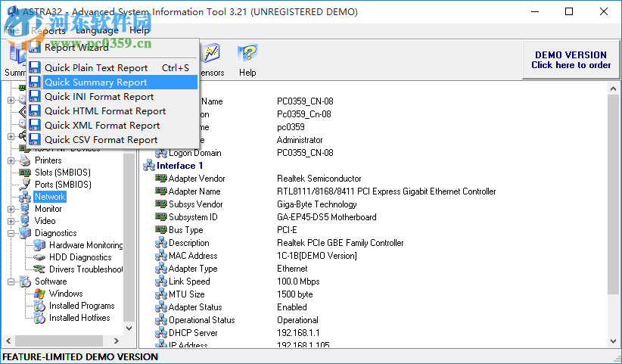Open Hardware Monitoring tree item
This screenshot has width=622, height=364.
pyautogui.click(x=86, y=245)
